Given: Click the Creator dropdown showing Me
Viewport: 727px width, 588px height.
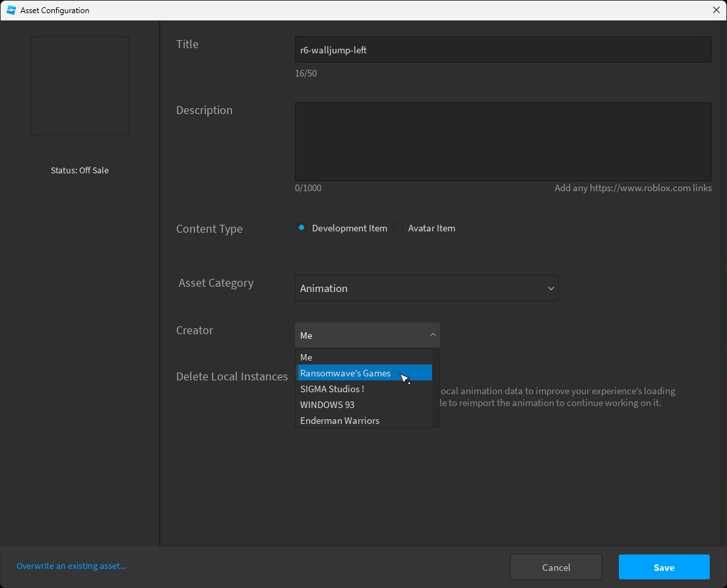Looking at the screenshot, I should point(367,335).
